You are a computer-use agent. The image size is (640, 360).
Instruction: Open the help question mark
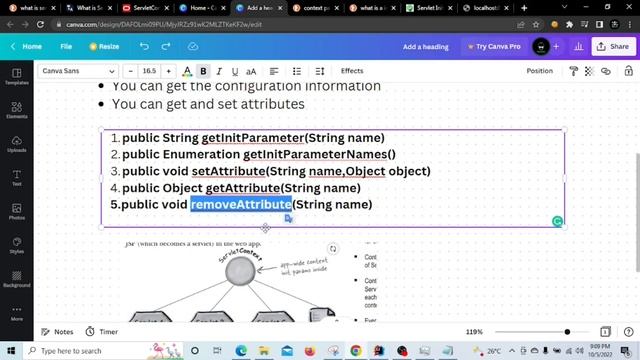pos(629,332)
